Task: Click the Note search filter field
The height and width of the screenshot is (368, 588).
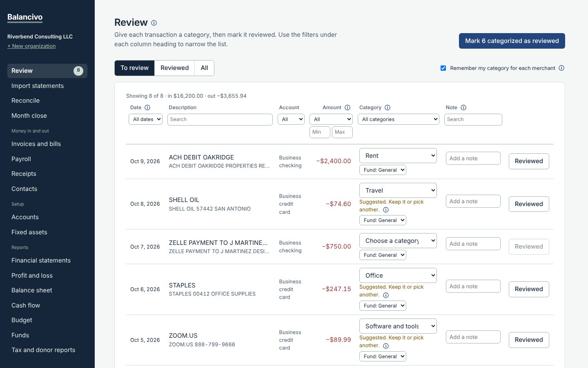Action: click(x=473, y=119)
